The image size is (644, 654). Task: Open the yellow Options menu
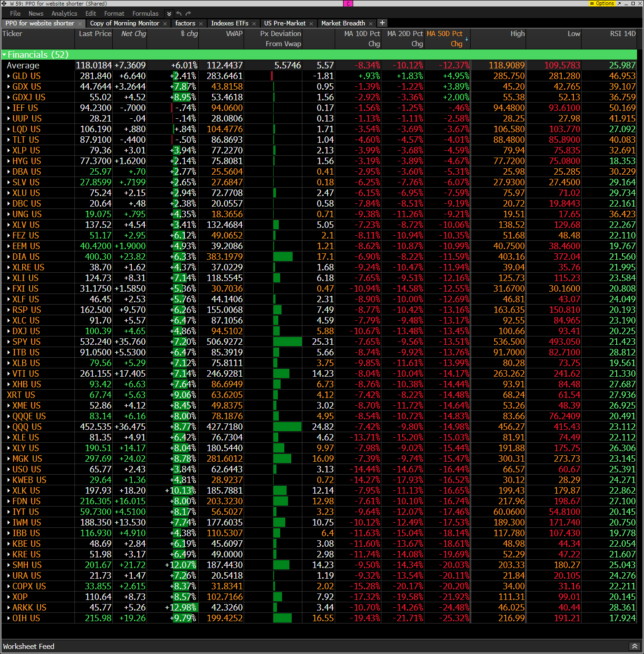pyautogui.click(x=602, y=3)
